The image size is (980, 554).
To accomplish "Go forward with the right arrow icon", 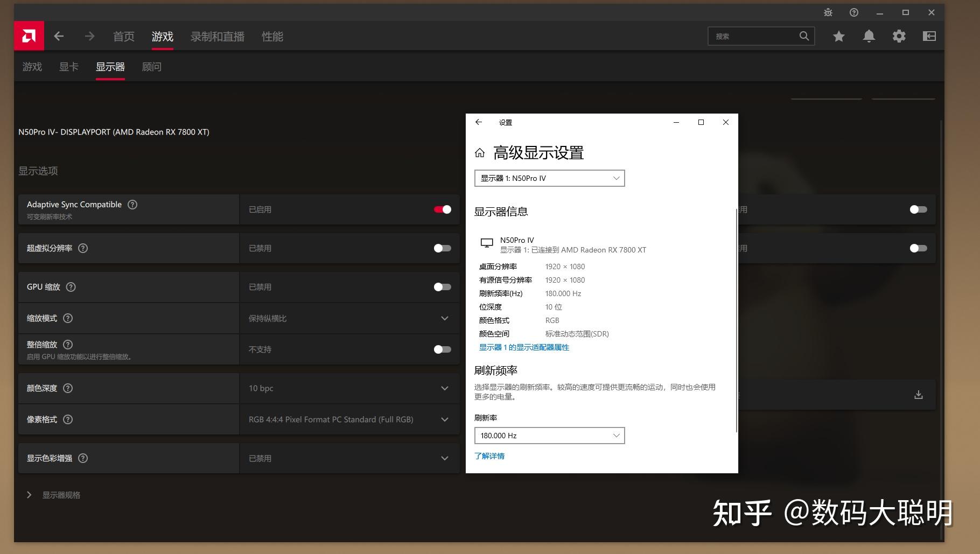I will pyautogui.click(x=89, y=36).
